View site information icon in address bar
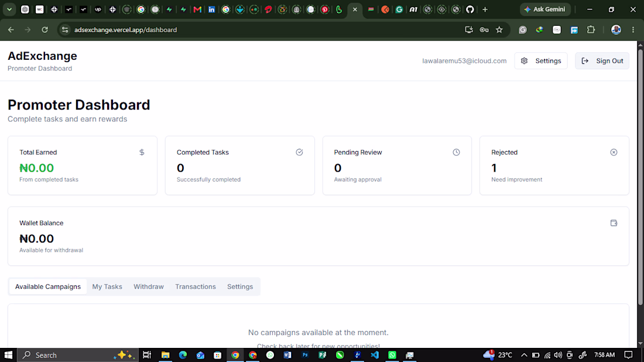The image size is (644, 362). (x=65, y=30)
